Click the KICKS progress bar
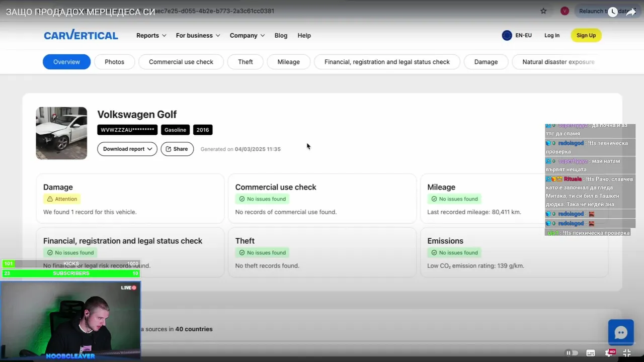644x362 pixels. 71,263
